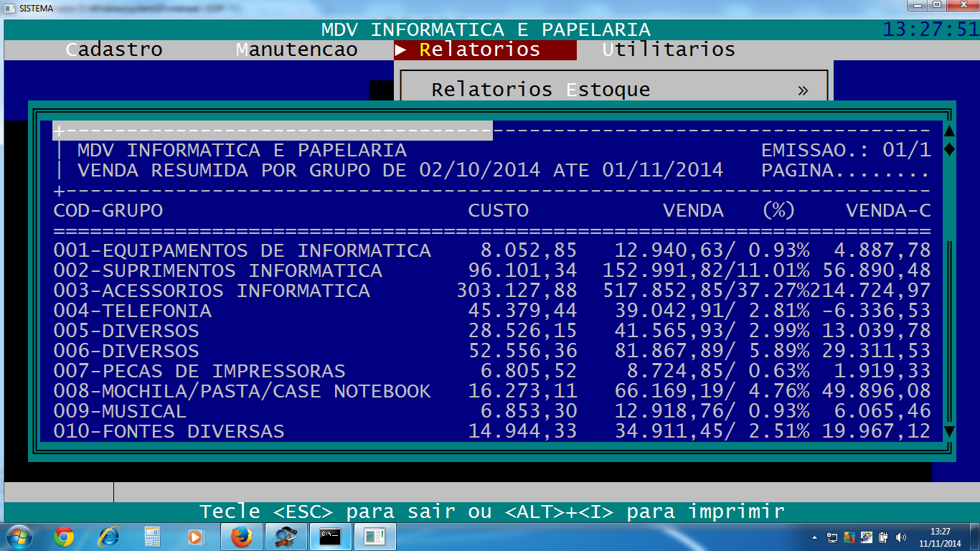This screenshot has width=980, height=551.
Task: Open the Windows Start menu
Action: [17, 537]
